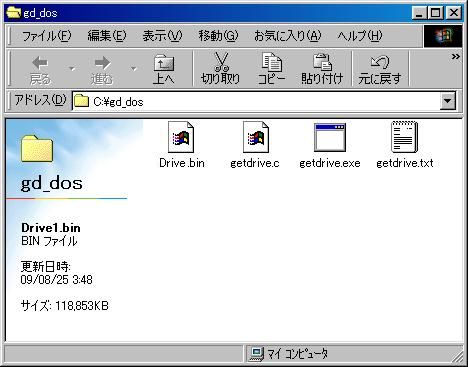Click the window resize grip corner

(457, 356)
